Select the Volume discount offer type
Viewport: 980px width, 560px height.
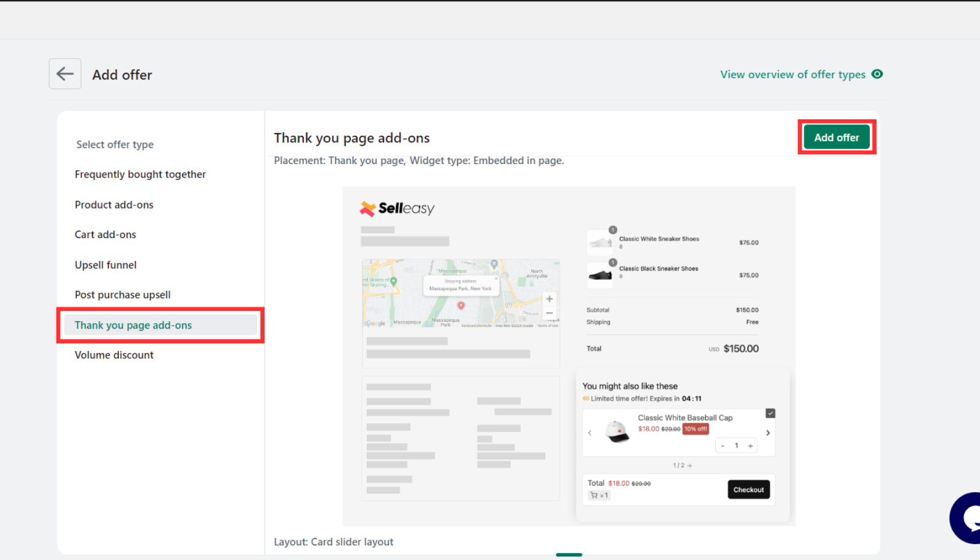click(x=114, y=354)
